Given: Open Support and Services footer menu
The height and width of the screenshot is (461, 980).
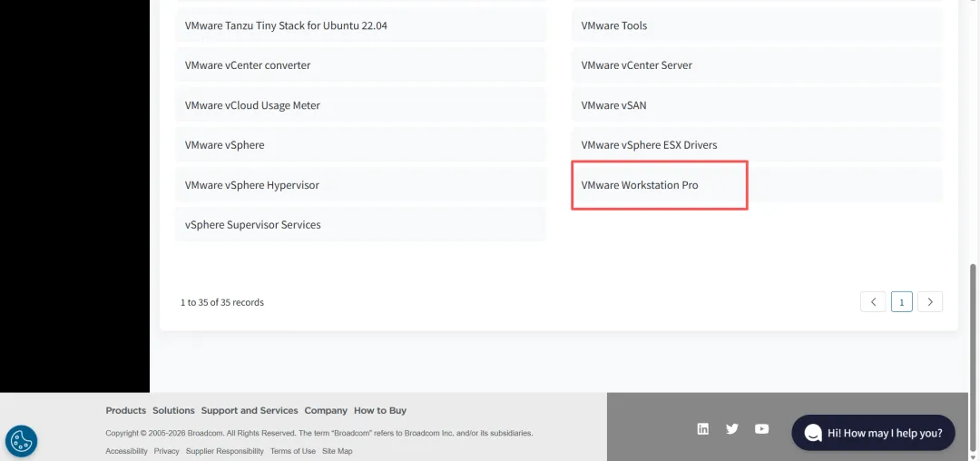Looking at the screenshot, I should click(x=250, y=410).
